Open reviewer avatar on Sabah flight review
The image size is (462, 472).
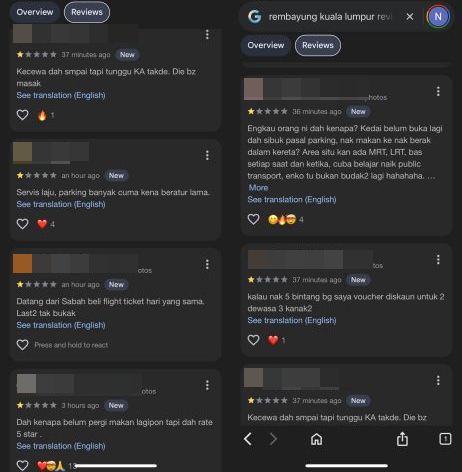[x=22, y=264]
